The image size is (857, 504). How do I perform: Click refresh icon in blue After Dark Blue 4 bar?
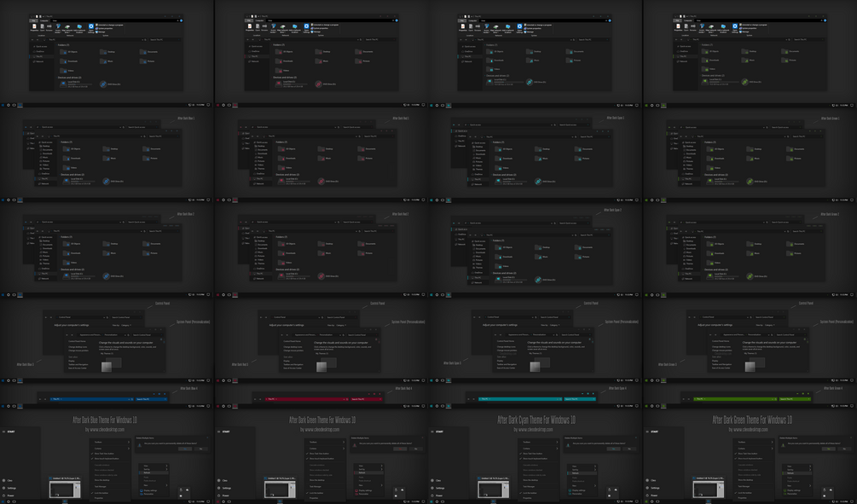[132, 399]
